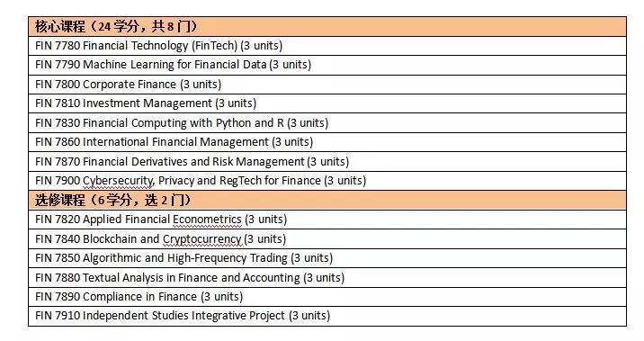
Task: Click FIN 7790 Machine Learning row
Action: (327, 65)
